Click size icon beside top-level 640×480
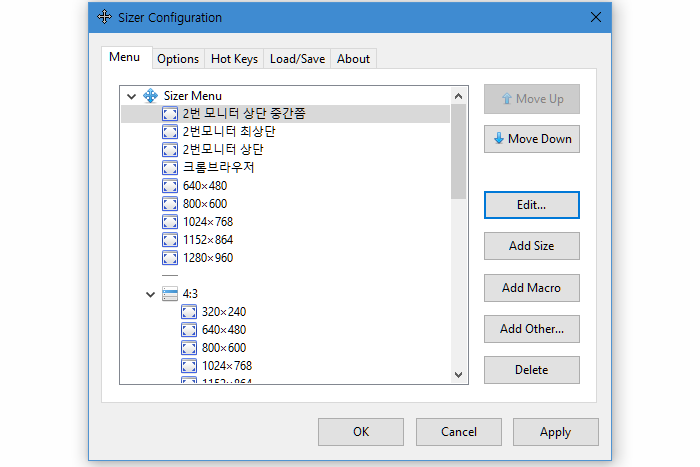This screenshot has width=700, height=467. (170, 186)
